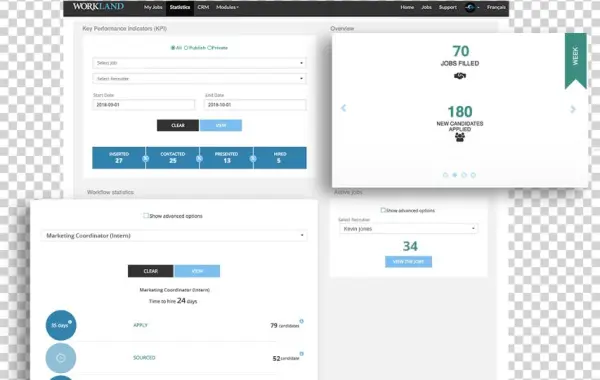Click the 70 Jobs Filled figure
This screenshot has height=380, width=600.
coord(460,51)
